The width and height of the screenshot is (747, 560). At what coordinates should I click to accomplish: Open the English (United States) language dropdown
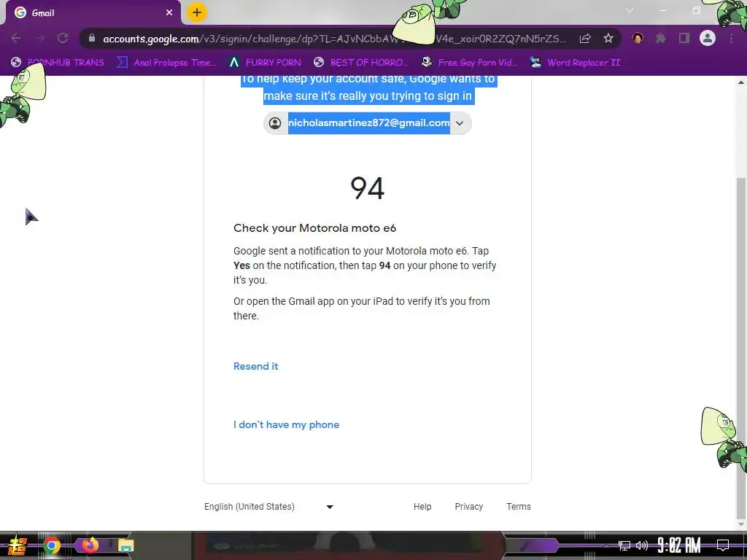[268, 507]
